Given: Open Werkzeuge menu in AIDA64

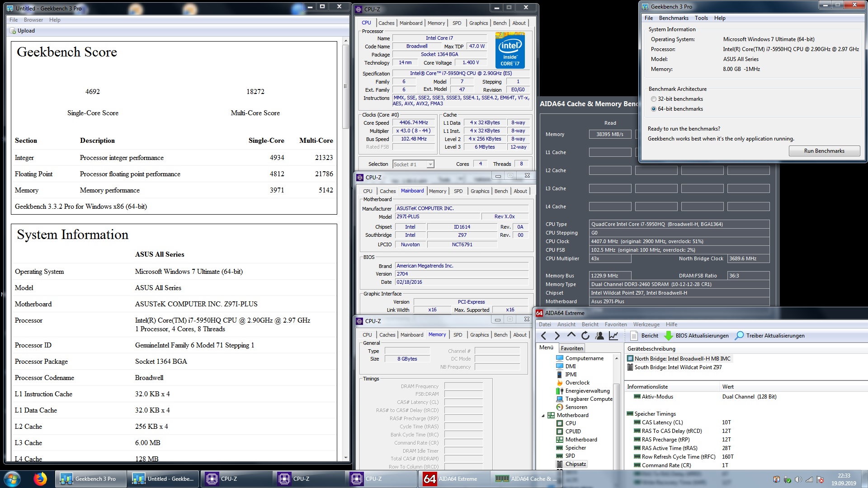Looking at the screenshot, I should (646, 324).
